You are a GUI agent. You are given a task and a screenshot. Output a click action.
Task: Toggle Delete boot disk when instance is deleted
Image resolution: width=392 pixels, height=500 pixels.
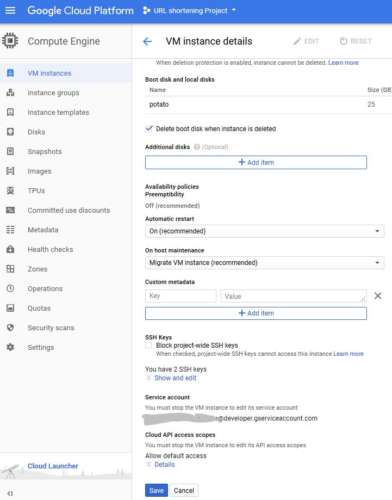149,129
